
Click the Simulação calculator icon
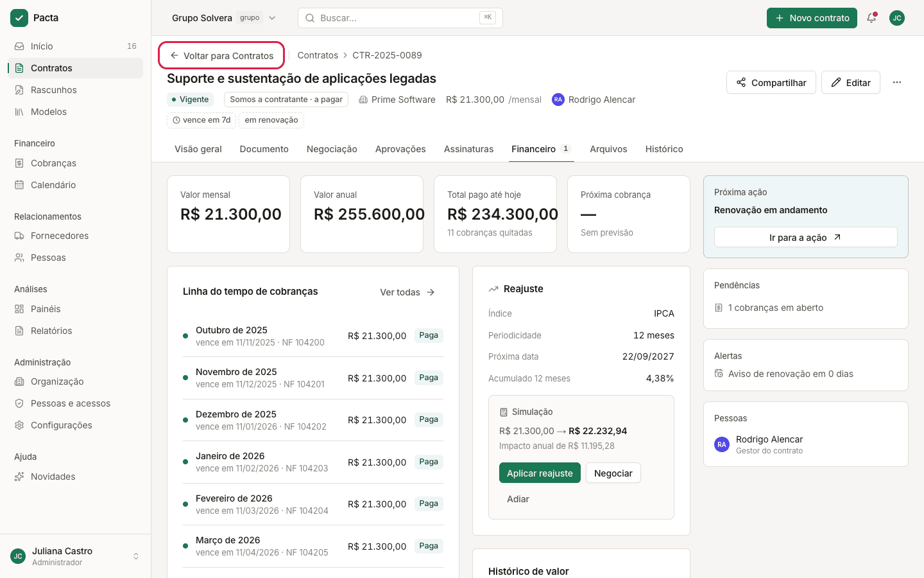pyautogui.click(x=503, y=412)
